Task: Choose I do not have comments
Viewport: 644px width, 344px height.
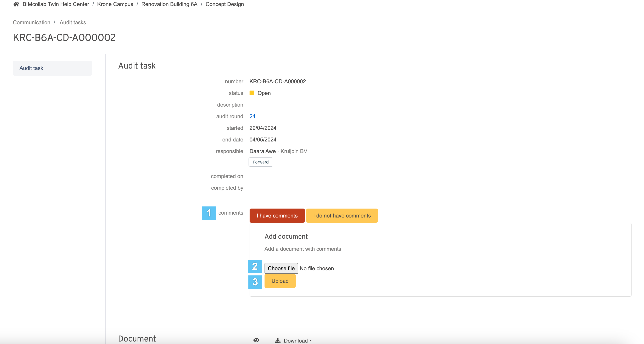Action: pyautogui.click(x=342, y=216)
